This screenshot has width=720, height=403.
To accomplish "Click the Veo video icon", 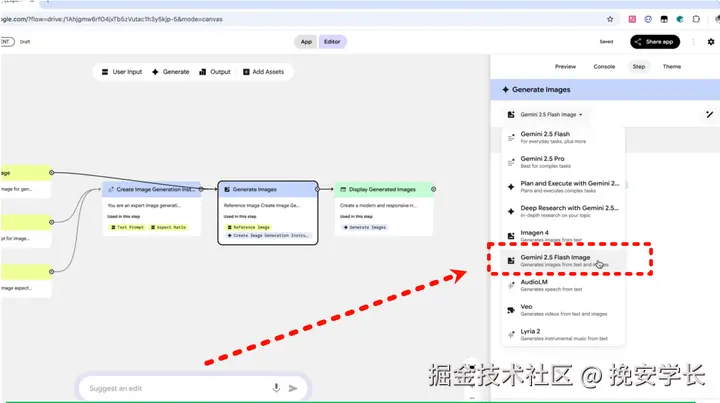I will point(511,310).
